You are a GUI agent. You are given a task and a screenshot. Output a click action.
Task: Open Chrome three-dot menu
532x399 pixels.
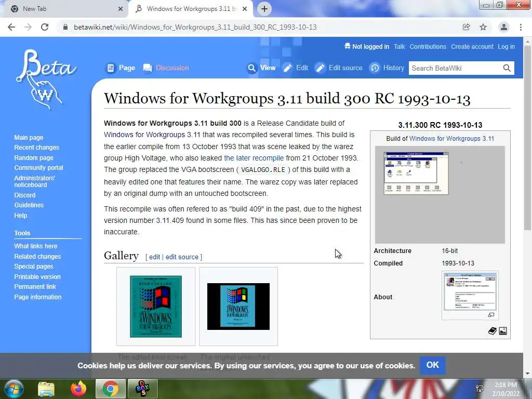click(x=521, y=27)
